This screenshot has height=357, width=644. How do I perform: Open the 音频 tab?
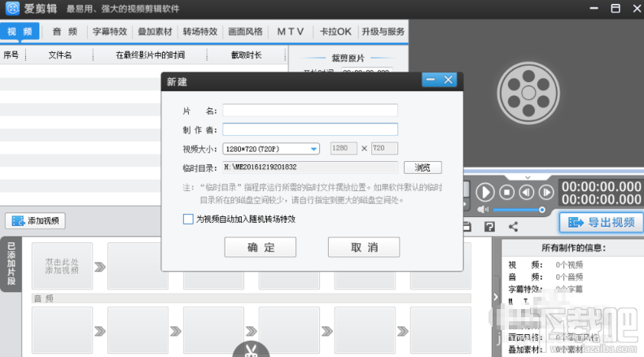coord(65,32)
